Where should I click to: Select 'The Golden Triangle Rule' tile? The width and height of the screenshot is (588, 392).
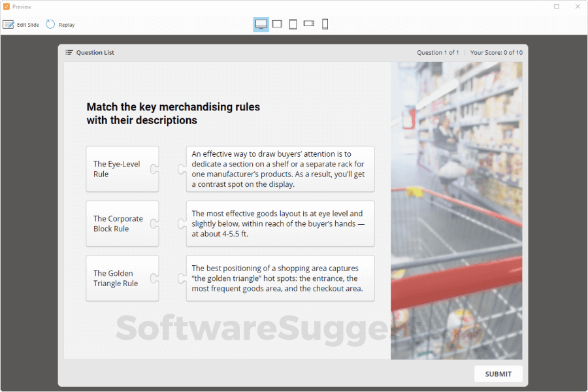[x=122, y=278]
